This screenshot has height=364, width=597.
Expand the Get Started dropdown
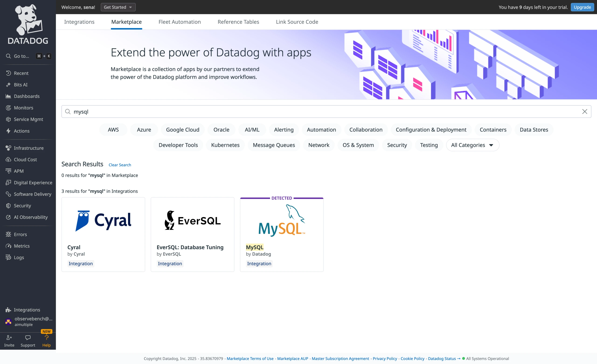pos(118,7)
